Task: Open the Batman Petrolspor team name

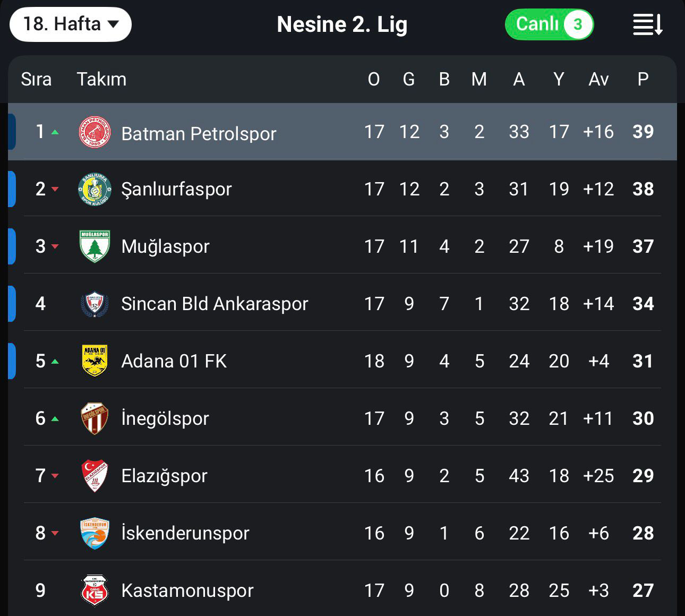Action: click(x=199, y=133)
